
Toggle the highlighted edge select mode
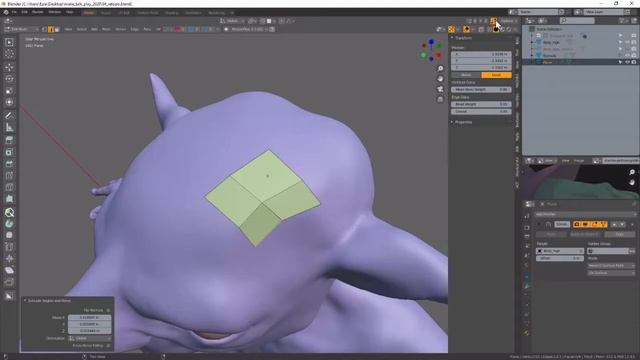pyautogui.click(x=51, y=29)
